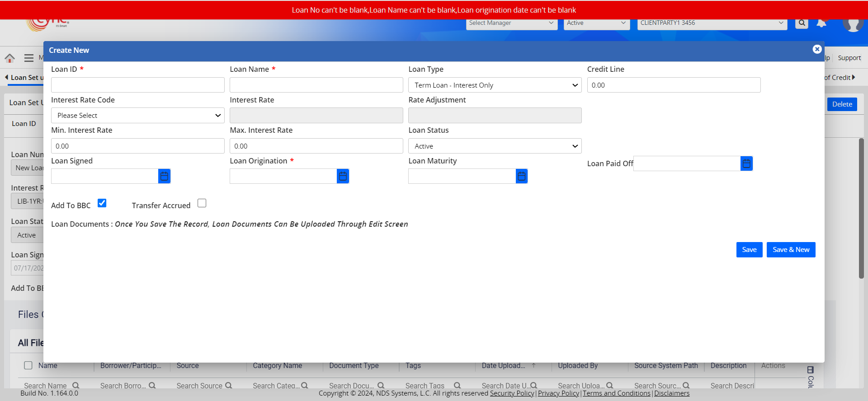Image resolution: width=868 pixels, height=401 pixels.
Task: Open the Loan Maturity calendar picker
Action: [521, 176]
